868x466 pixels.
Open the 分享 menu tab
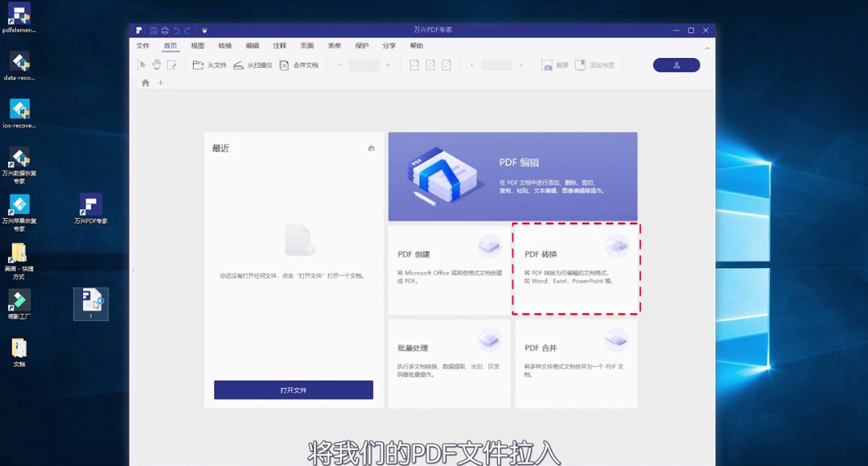389,46
